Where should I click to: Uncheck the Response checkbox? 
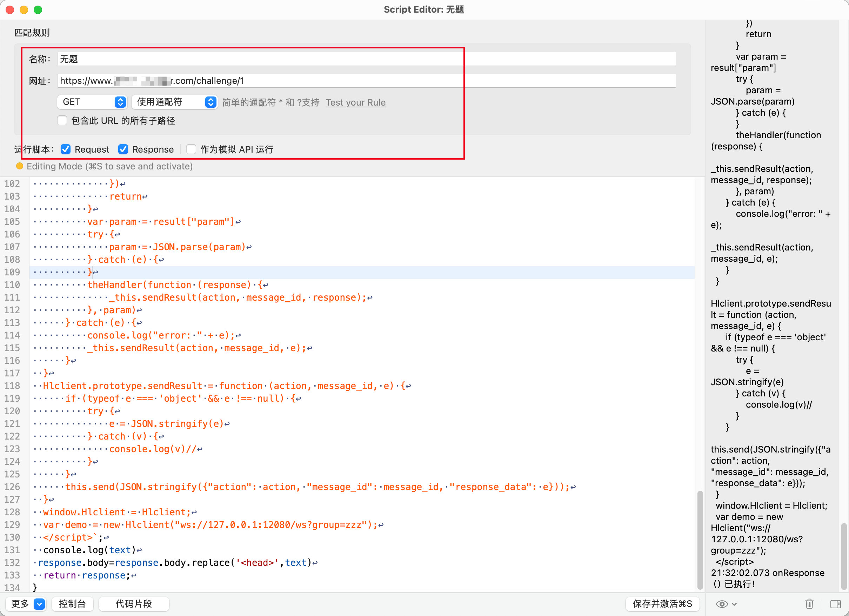click(123, 149)
